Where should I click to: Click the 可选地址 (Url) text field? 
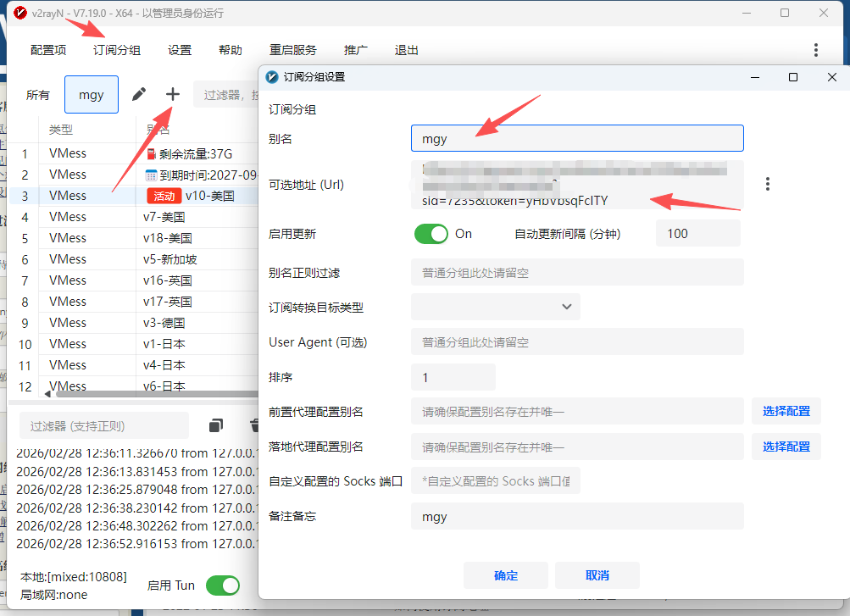click(577, 185)
